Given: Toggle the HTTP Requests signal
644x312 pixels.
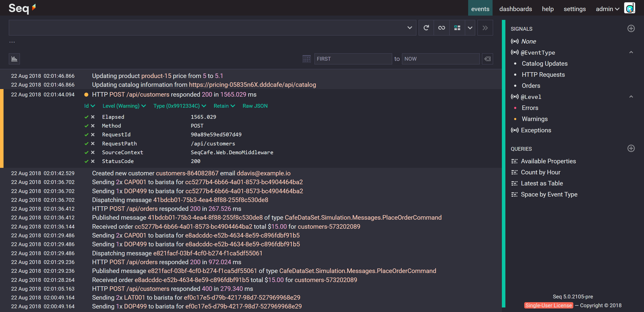Looking at the screenshot, I should (543, 74).
